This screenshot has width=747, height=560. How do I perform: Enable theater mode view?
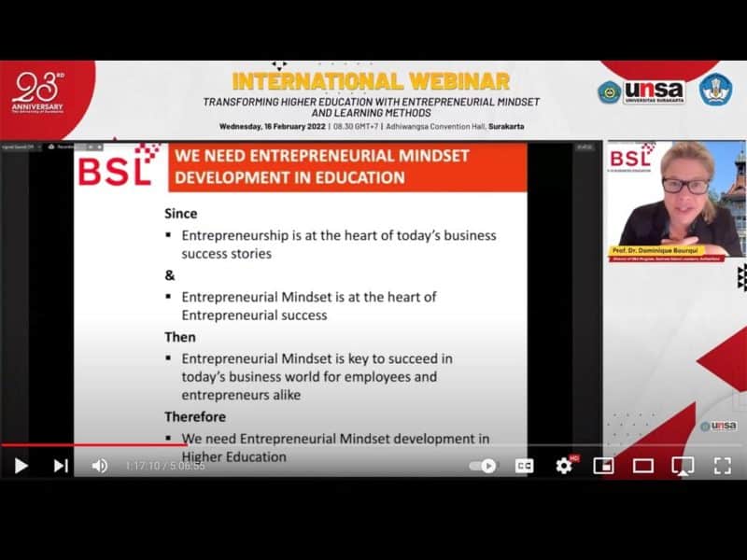pyautogui.click(x=642, y=466)
